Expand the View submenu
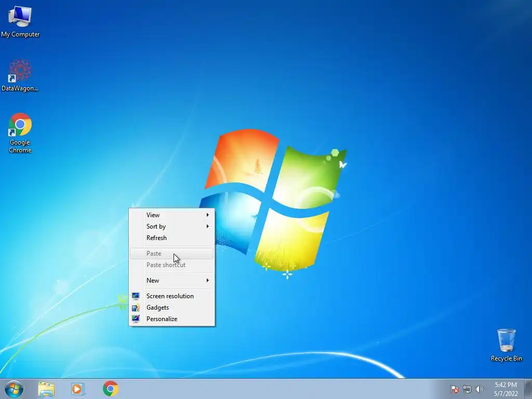 point(171,215)
